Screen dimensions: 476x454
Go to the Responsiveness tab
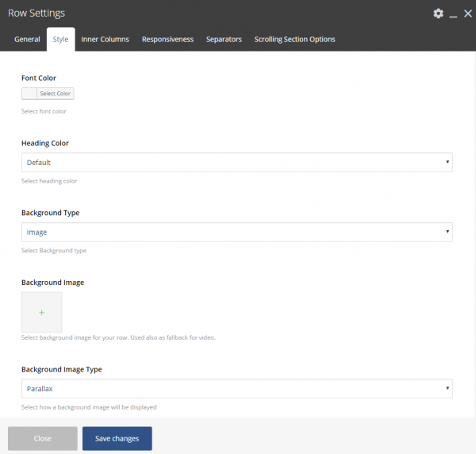167,40
